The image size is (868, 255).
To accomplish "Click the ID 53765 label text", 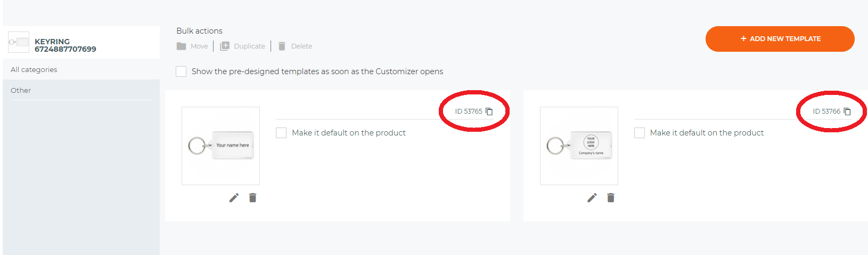I will click(x=469, y=111).
